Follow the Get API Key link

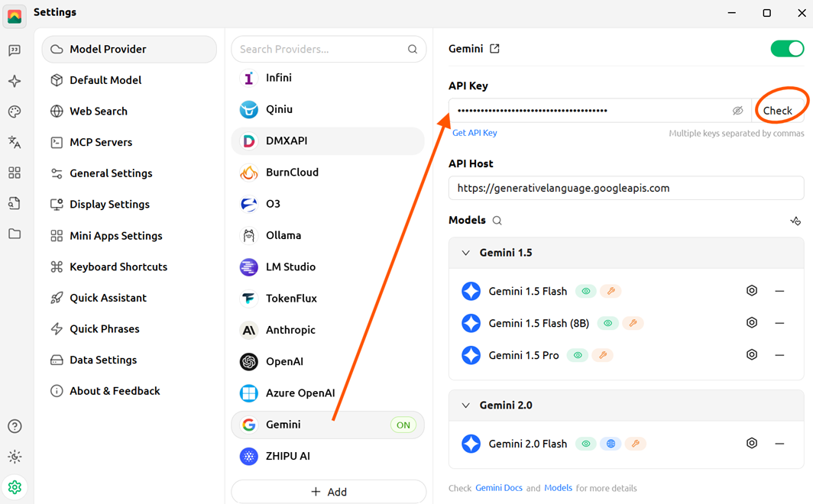[475, 133]
